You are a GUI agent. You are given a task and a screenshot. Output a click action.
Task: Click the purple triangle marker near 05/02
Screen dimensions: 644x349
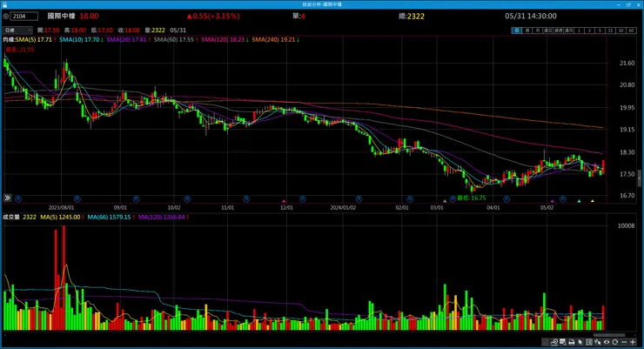pyautogui.click(x=552, y=201)
